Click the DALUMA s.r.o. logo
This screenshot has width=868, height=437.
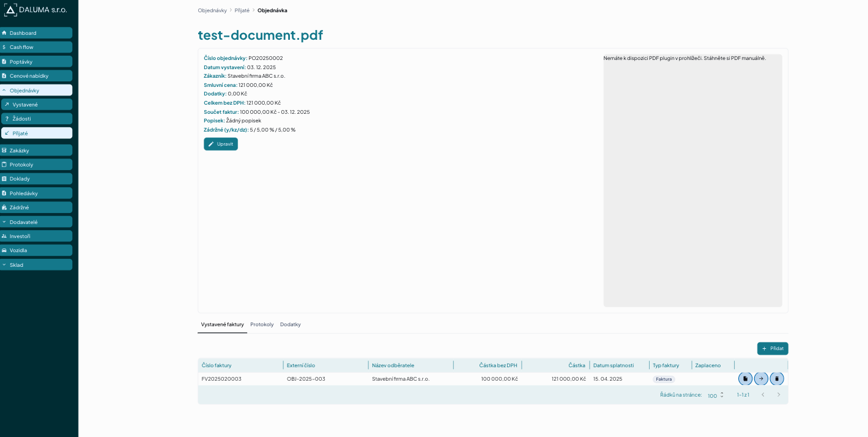coord(35,10)
